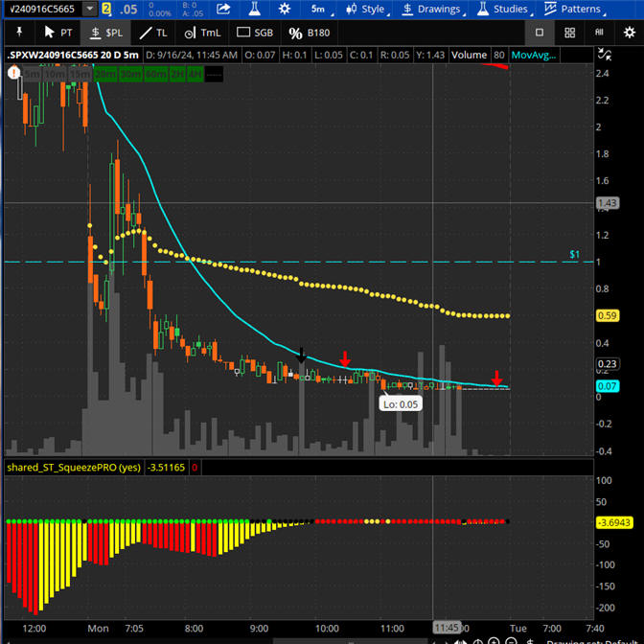The width and height of the screenshot is (644, 644).
Task: Click the yellow -3.6943 value bubble
Action: click(614, 522)
